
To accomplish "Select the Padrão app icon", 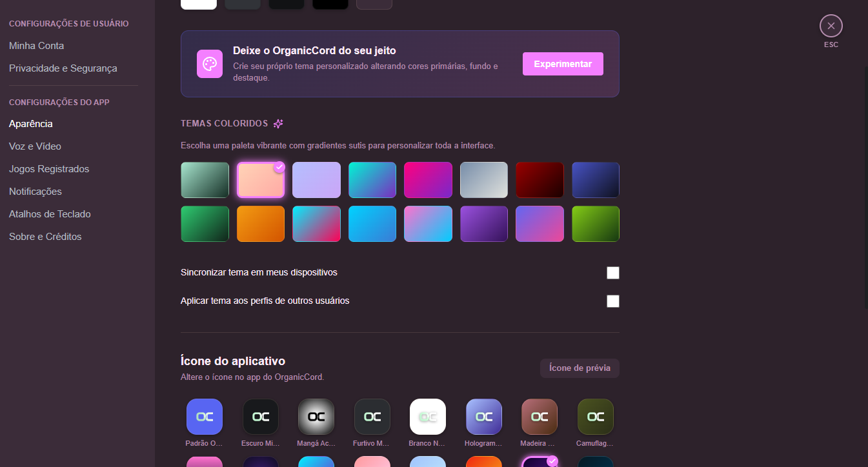I will tap(205, 417).
